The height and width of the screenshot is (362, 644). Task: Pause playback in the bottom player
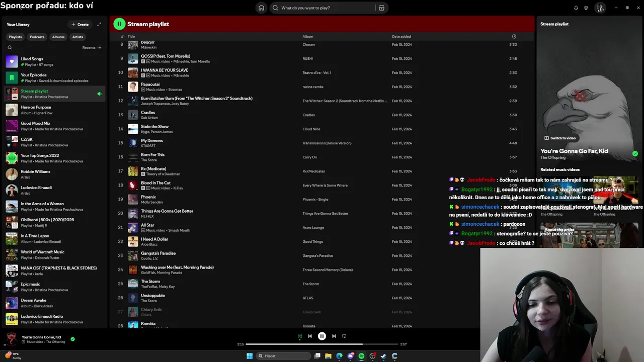coord(322,336)
